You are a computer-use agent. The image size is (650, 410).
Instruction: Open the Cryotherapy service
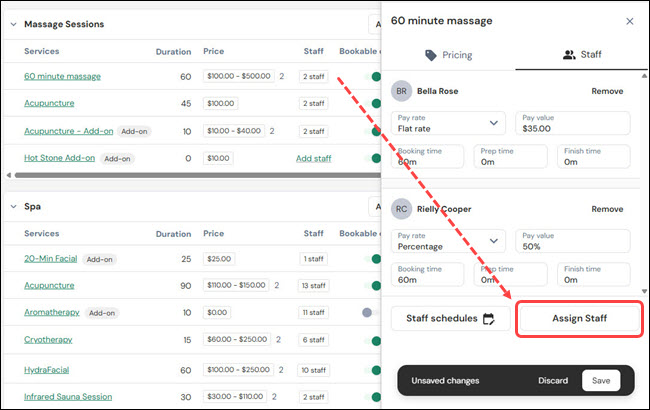pyautogui.click(x=48, y=340)
